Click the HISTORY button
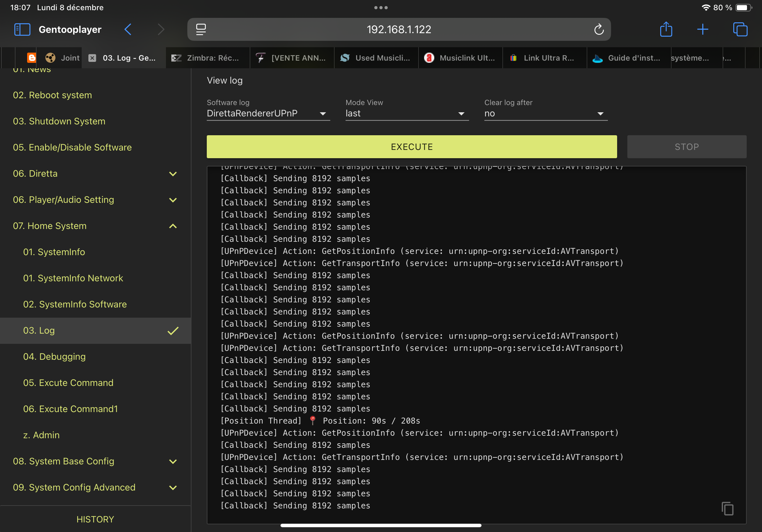Viewport: 762px width, 532px height. (95, 519)
